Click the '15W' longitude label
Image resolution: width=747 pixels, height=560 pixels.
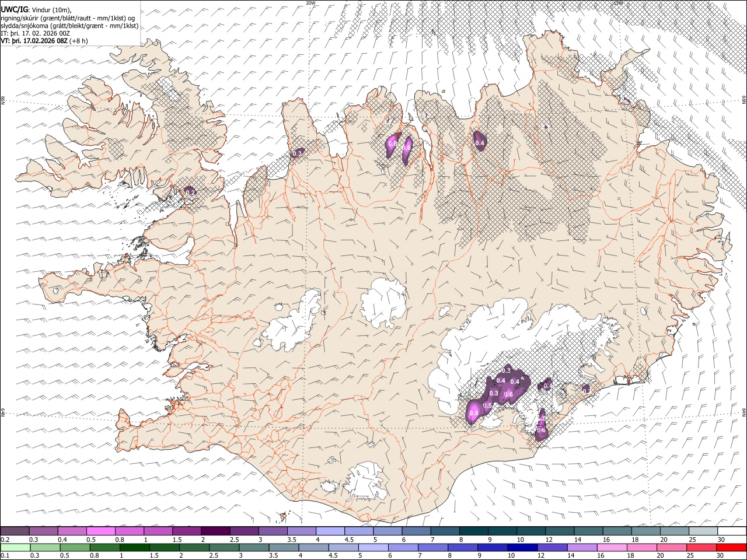point(619,3)
